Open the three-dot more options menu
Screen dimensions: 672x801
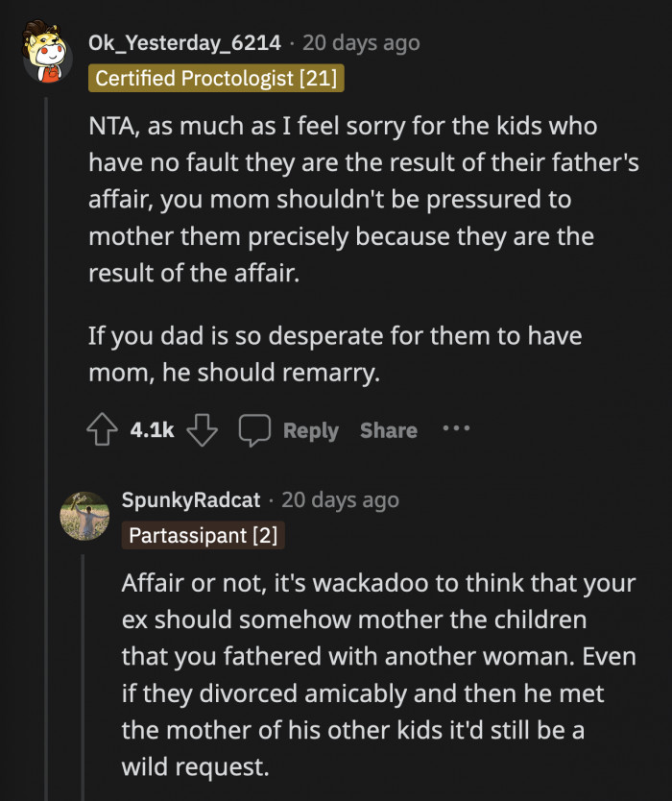point(455,429)
